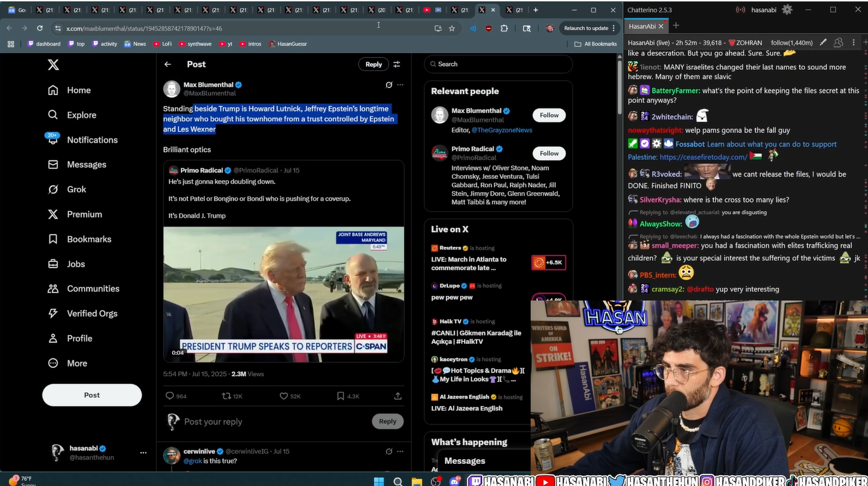
Task: Go to Home in X sidebar
Action: coord(70,90)
